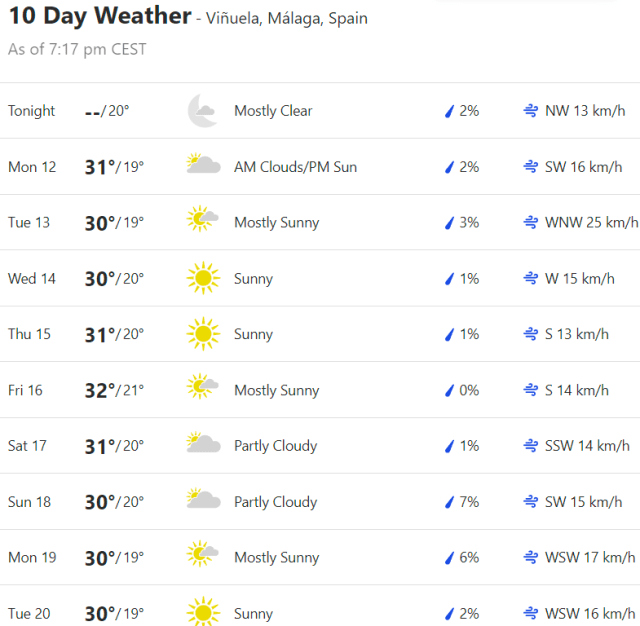Select the Viñuela, Málaga, Spain location text
This screenshot has width=640, height=626.
click(286, 19)
